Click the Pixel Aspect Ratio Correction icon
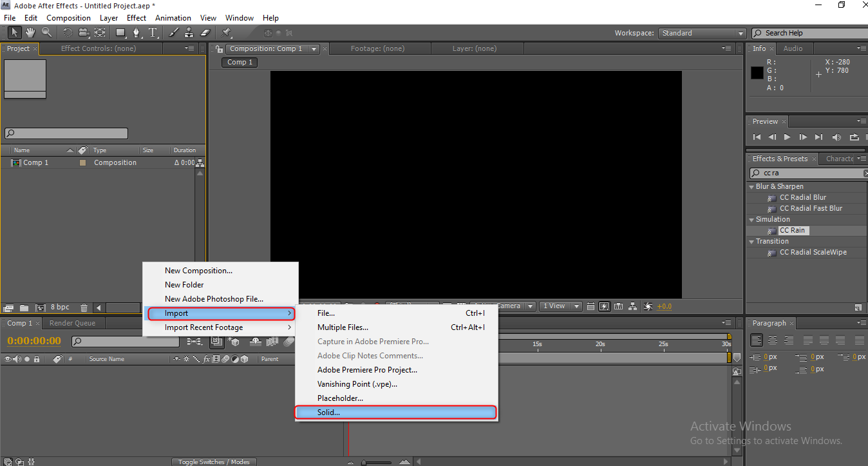The height and width of the screenshot is (466, 868). pyautogui.click(x=590, y=306)
